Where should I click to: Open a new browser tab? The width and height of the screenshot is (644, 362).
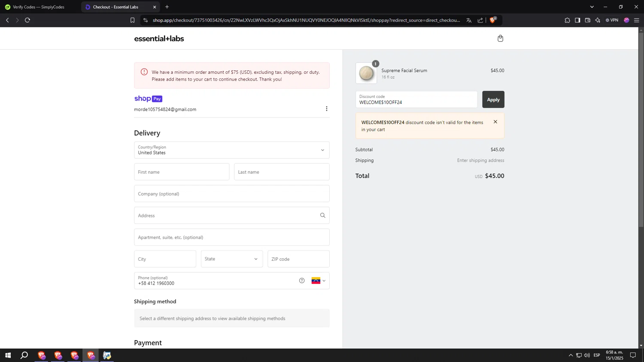167,7
